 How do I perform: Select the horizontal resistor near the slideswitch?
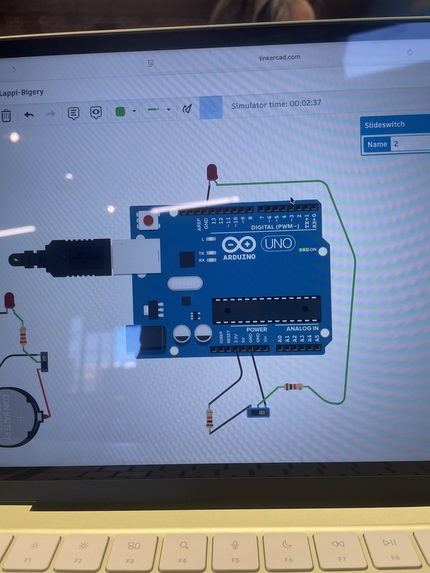point(293,387)
